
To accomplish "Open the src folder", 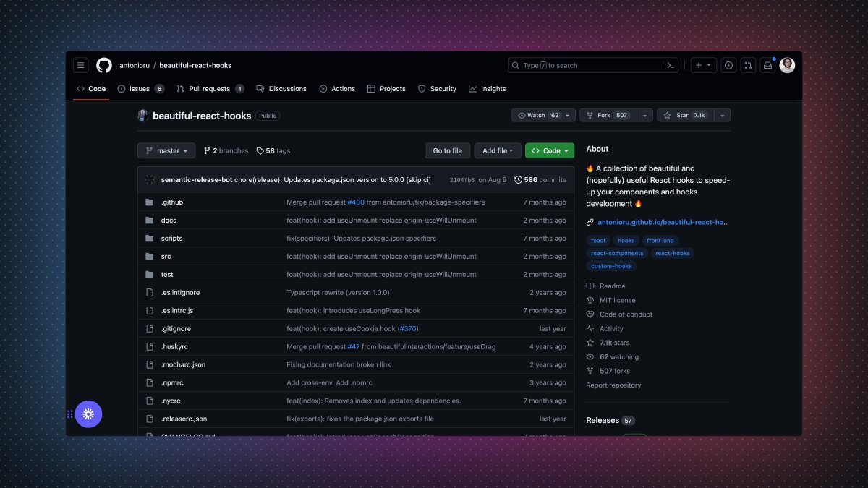I will 166,256.
